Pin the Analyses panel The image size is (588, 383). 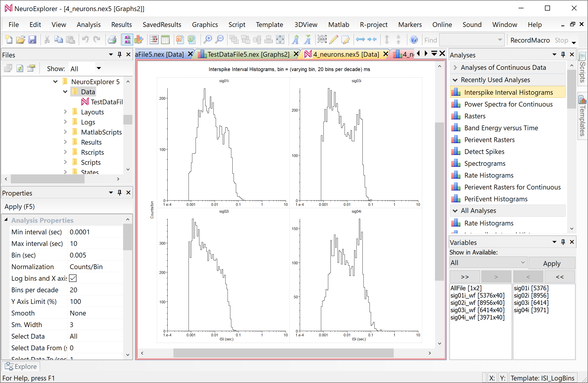(x=563, y=55)
